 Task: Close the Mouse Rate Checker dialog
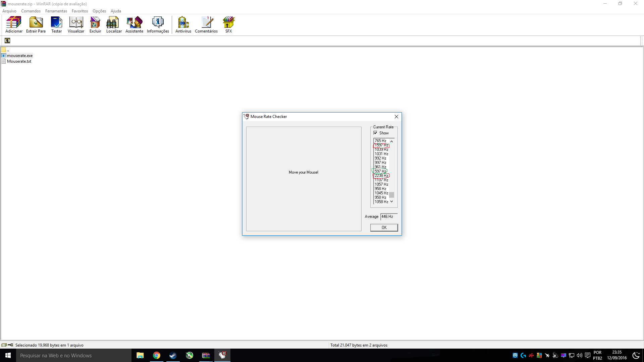(396, 117)
